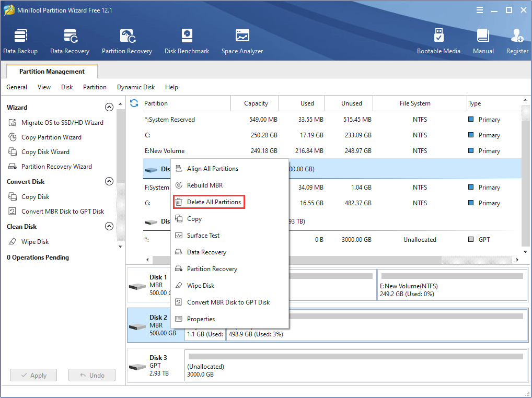Image resolution: width=532 pixels, height=398 pixels.
Task: Click the Undo button
Action: pyautogui.click(x=92, y=376)
